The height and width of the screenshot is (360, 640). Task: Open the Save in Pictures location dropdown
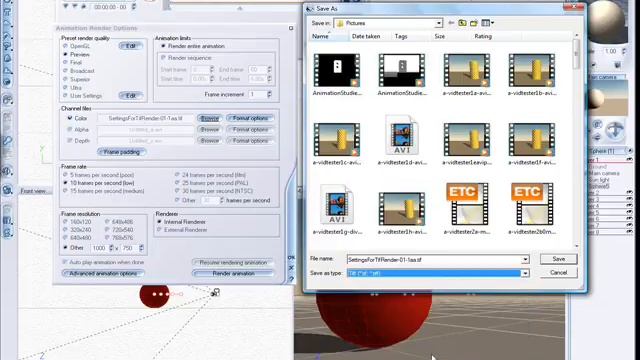click(x=438, y=23)
